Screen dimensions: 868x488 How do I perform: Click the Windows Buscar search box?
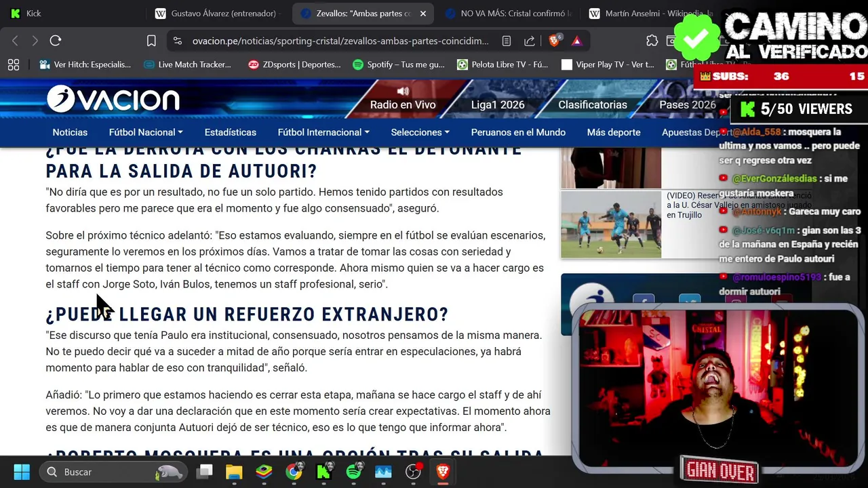pyautogui.click(x=114, y=472)
